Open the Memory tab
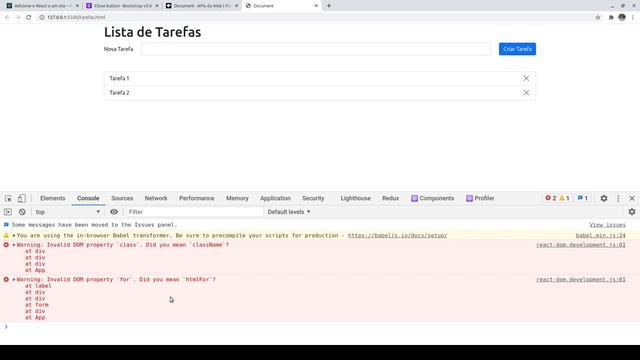Image resolution: width=640 pixels, height=360 pixels. pos(237,198)
